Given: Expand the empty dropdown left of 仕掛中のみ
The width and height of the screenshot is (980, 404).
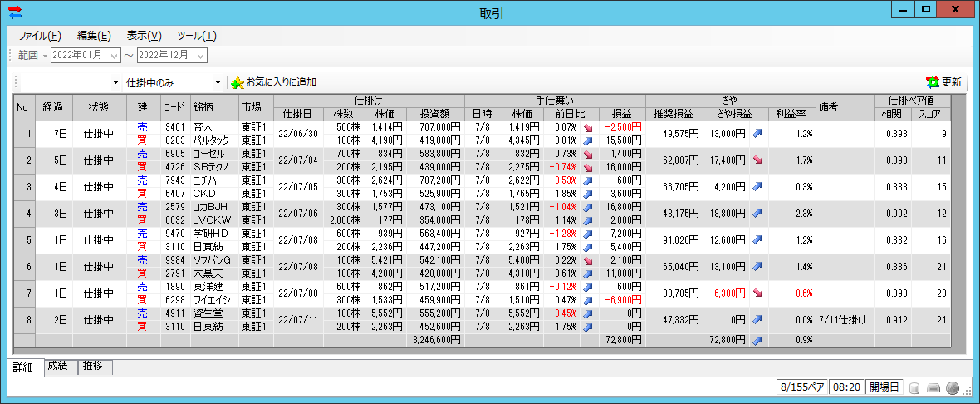Looking at the screenshot, I should click(x=115, y=83).
